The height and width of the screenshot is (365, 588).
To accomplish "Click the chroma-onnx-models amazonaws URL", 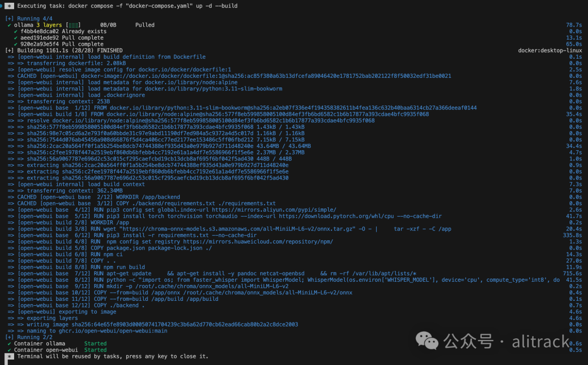I will pyautogui.click(x=237, y=228).
